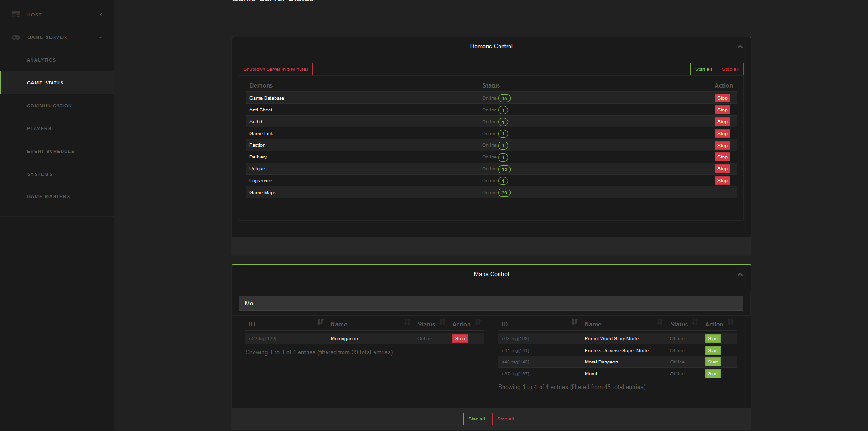Start the Primal World Story Mode map

tap(713, 339)
